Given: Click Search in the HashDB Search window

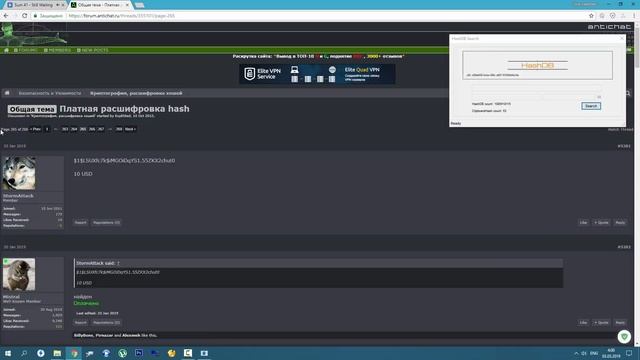Looking at the screenshot, I should click(591, 106).
